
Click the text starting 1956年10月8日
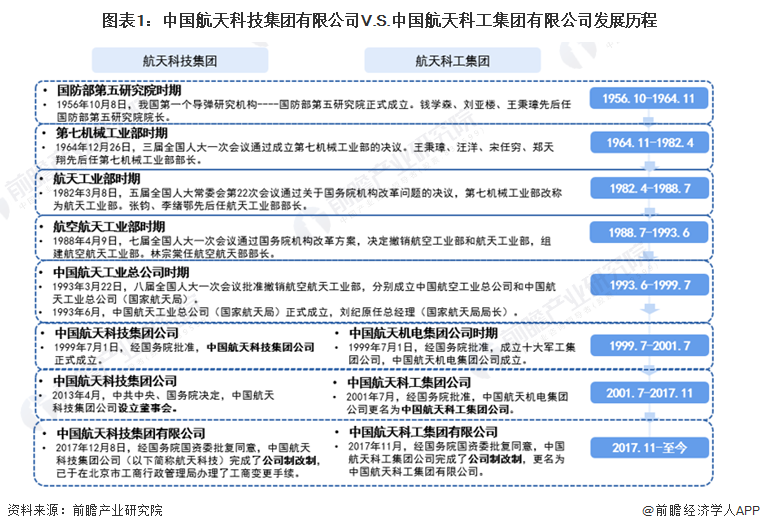314,110
